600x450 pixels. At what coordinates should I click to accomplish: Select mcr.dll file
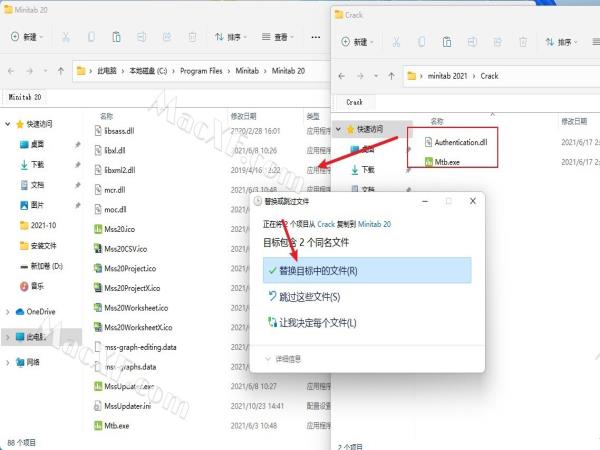pyautogui.click(x=114, y=190)
